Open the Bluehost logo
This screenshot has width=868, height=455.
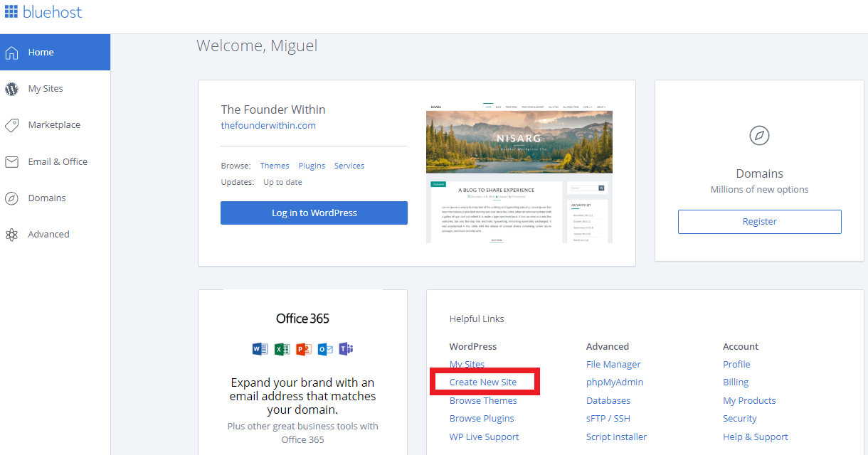point(44,11)
